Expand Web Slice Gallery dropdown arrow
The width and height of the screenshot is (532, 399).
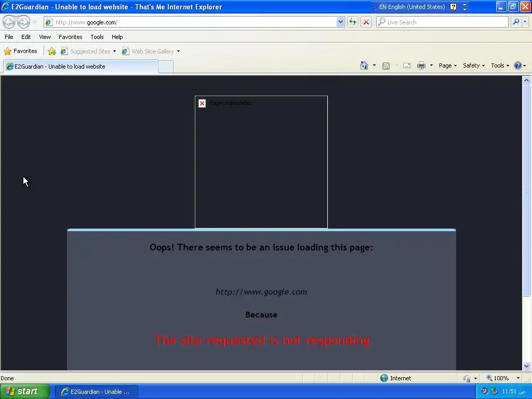pyautogui.click(x=179, y=51)
